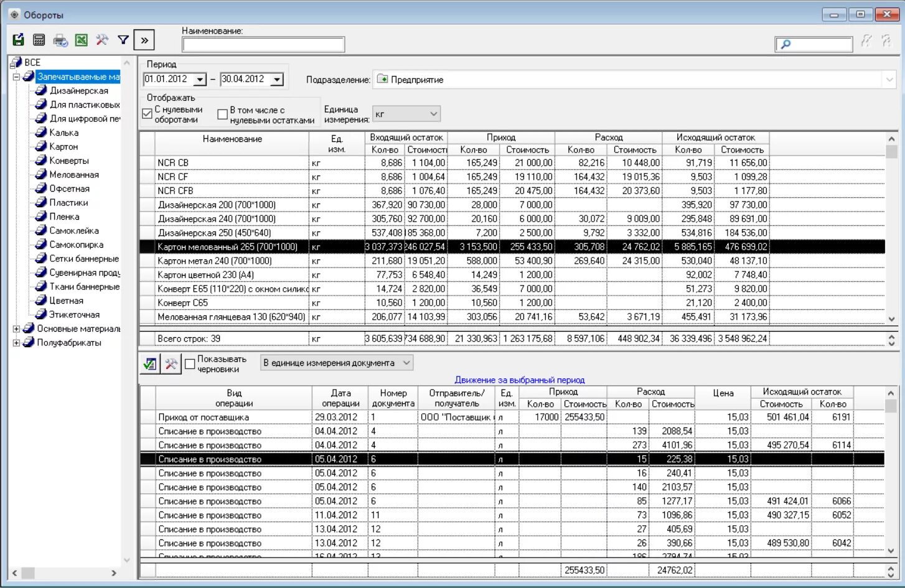Click Цена column header in lower table
The height and width of the screenshot is (588, 905).
[723, 393]
